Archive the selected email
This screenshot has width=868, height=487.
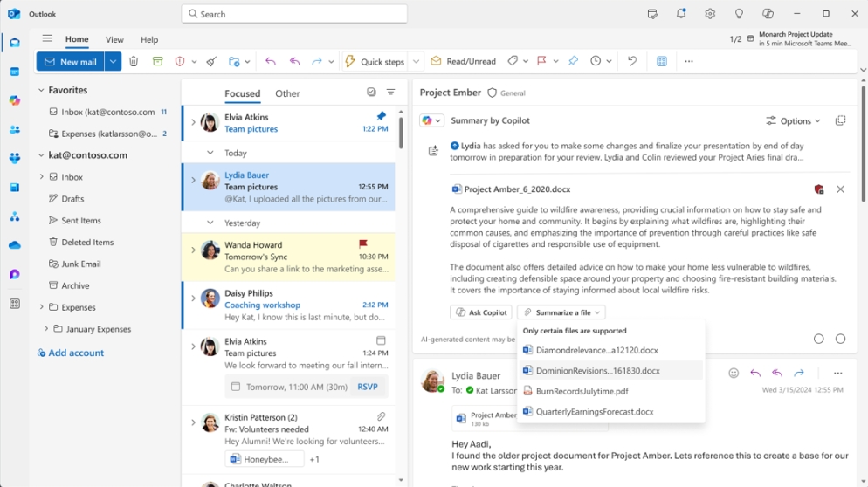[x=158, y=61]
